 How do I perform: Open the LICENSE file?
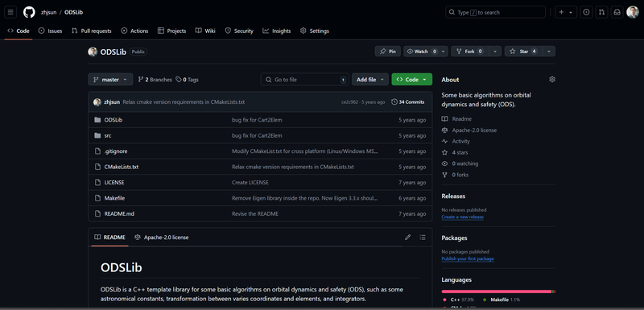pos(114,182)
